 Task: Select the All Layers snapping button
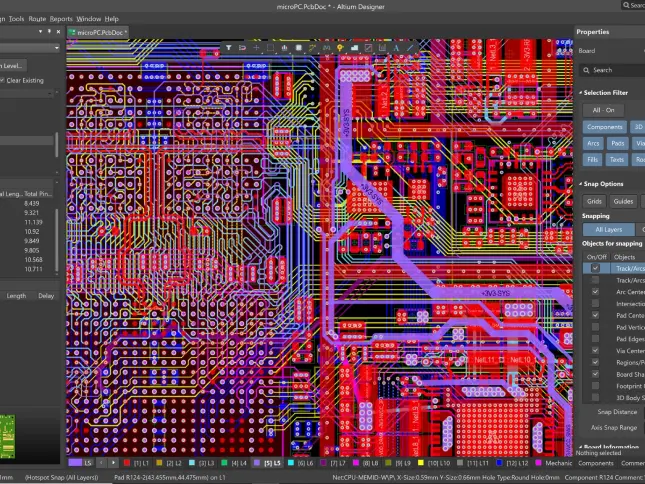click(608, 229)
